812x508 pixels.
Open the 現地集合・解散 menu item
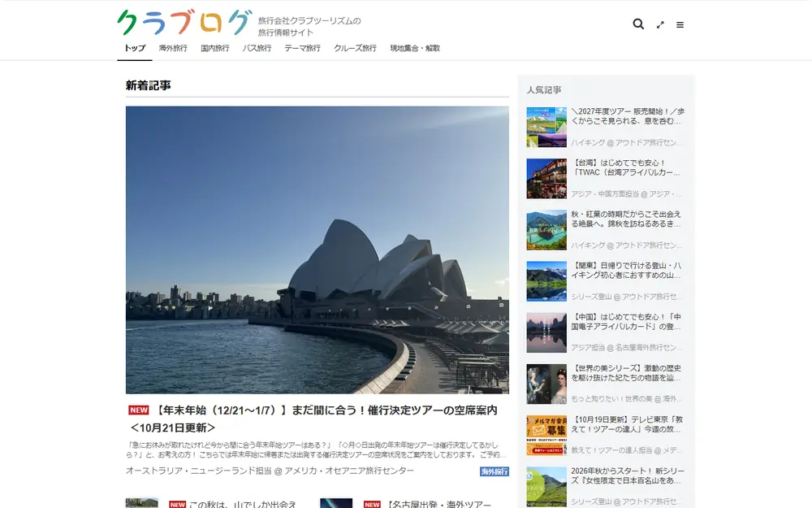pyautogui.click(x=415, y=48)
